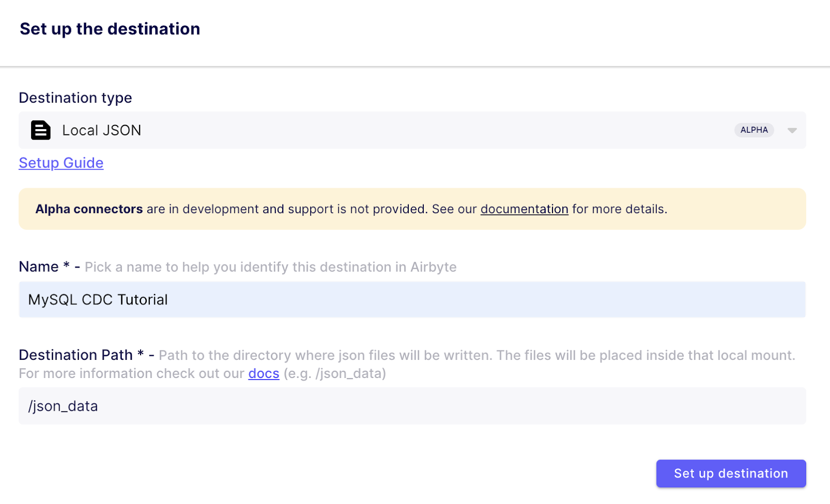Click the "Path to the directory" description
This screenshot has width=830, height=504.
(x=476, y=355)
